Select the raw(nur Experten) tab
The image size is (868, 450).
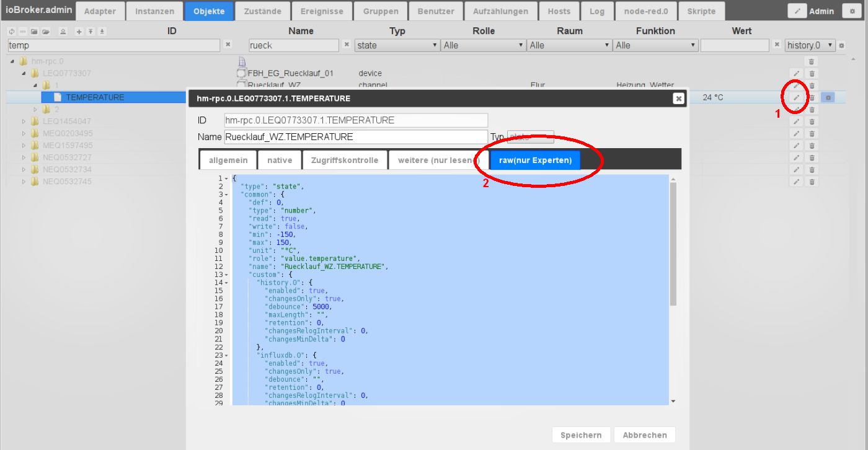[535, 160]
